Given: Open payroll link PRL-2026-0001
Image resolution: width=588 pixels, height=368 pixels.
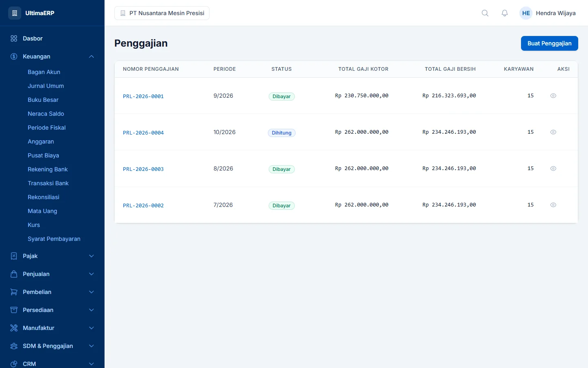Looking at the screenshot, I should [x=143, y=96].
